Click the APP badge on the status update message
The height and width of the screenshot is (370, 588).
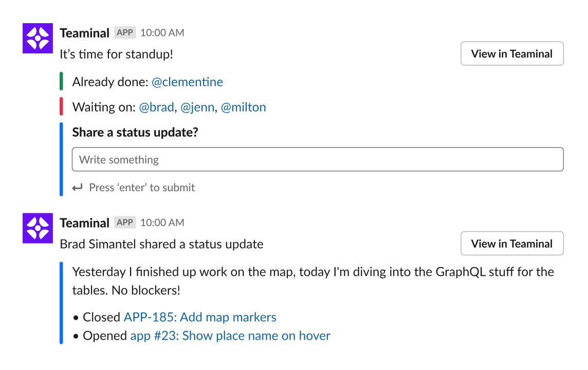pyautogui.click(x=125, y=223)
